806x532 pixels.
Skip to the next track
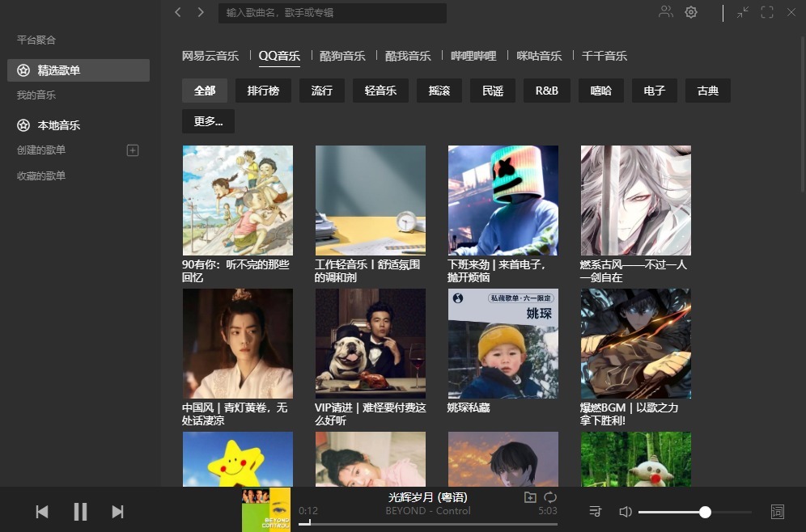coord(118,511)
